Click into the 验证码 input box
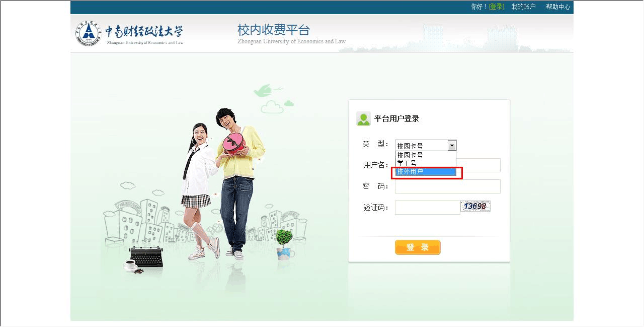 point(427,208)
